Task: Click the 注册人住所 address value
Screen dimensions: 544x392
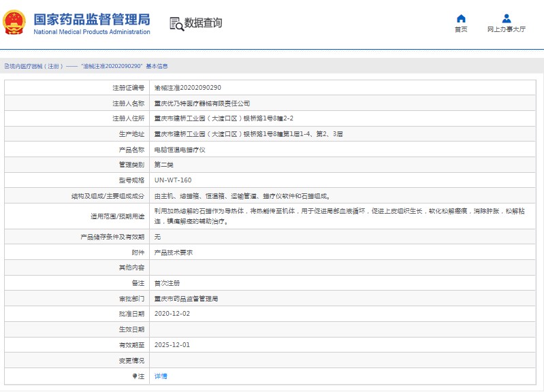Action: click(224, 118)
